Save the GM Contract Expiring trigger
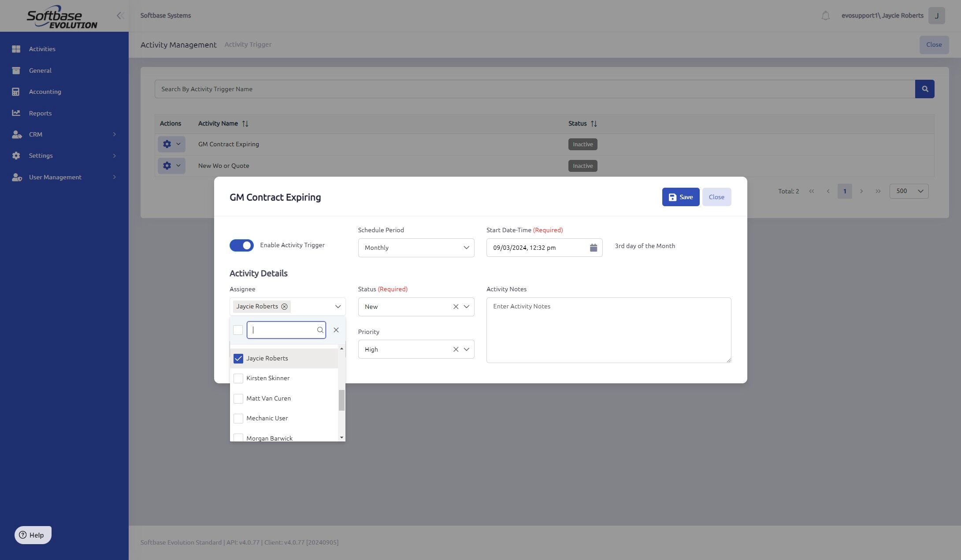 [680, 197]
